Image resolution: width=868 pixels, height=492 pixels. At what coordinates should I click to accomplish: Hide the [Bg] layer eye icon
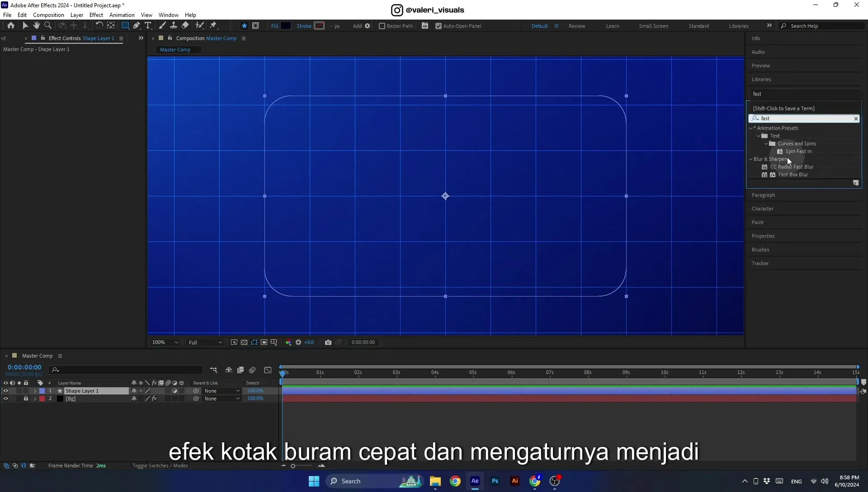(x=6, y=399)
